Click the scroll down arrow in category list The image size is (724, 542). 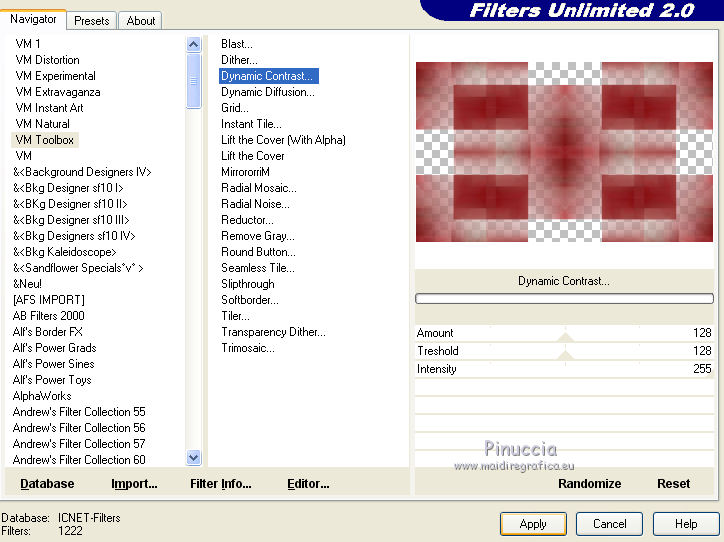tap(193, 458)
